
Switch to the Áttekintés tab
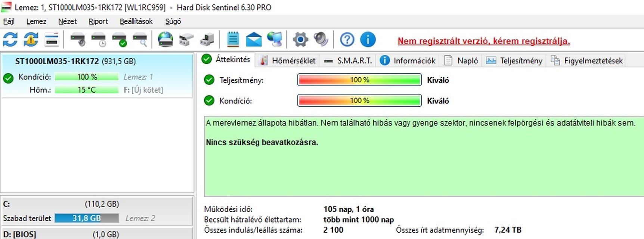pyautogui.click(x=226, y=59)
